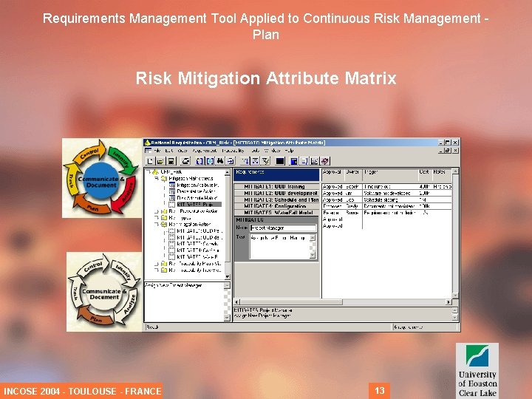This screenshot has height=399, width=532.
Task: Open the View menu
Action: 183,150
